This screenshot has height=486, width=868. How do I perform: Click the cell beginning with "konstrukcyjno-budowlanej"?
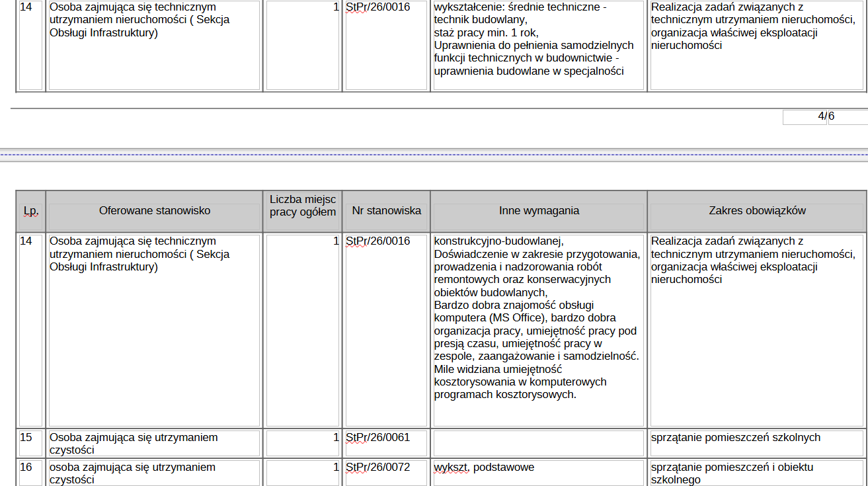pos(539,329)
